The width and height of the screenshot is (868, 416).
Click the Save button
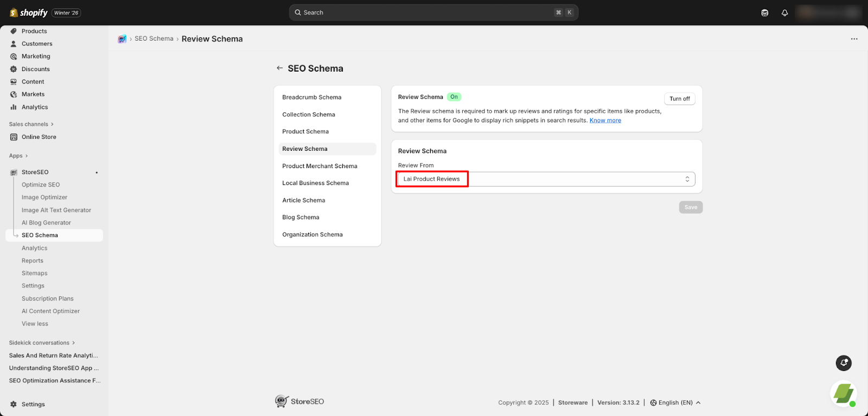(691, 207)
